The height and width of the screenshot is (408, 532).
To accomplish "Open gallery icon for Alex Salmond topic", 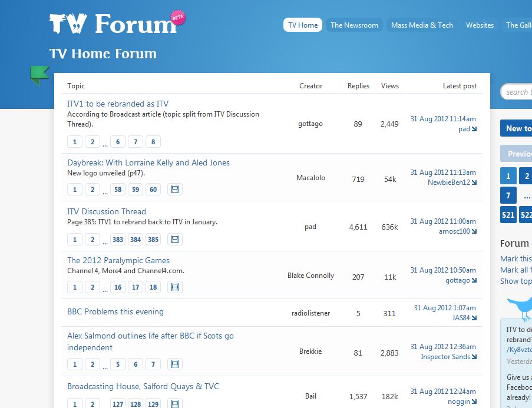I will tap(175, 364).
